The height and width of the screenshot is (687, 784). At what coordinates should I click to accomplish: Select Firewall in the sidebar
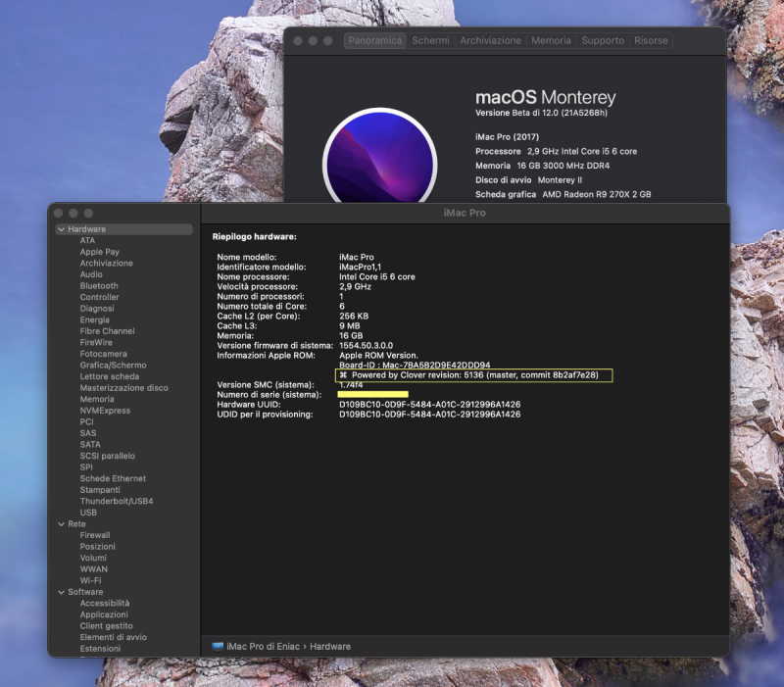click(x=95, y=535)
